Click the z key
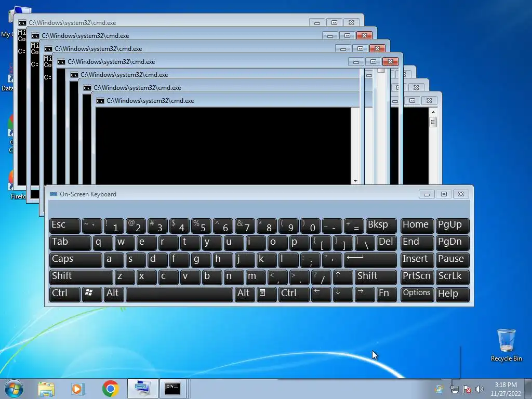 point(125,277)
